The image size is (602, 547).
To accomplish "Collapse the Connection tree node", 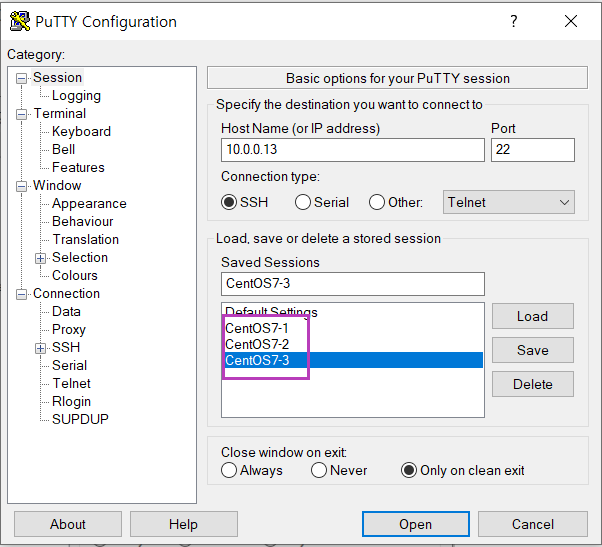I will tap(22, 294).
